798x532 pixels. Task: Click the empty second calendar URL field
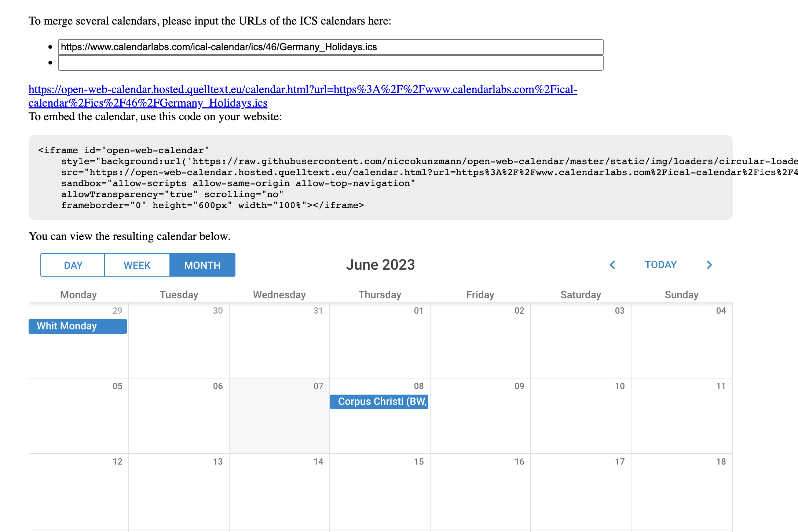(x=330, y=63)
